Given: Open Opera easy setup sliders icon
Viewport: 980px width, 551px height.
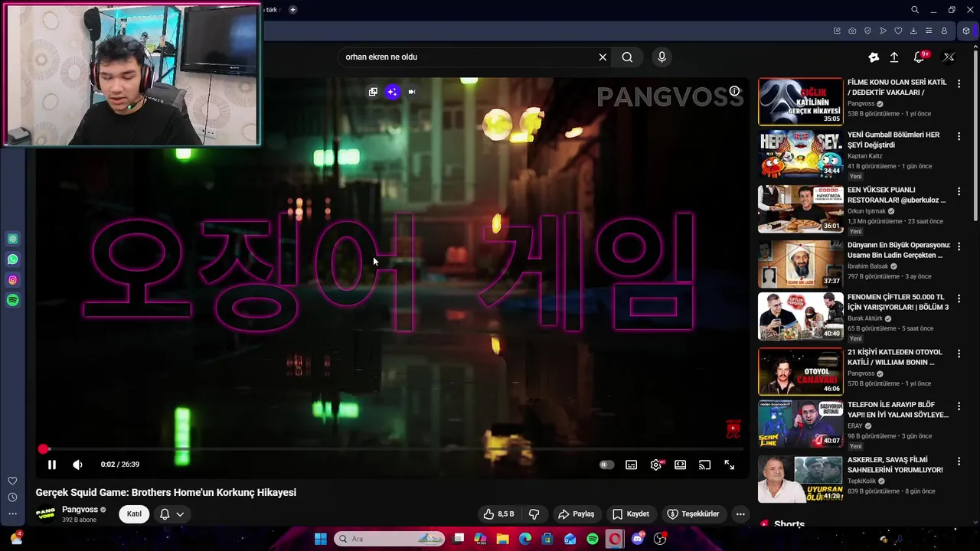Looking at the screenshot, I should 929,31.
